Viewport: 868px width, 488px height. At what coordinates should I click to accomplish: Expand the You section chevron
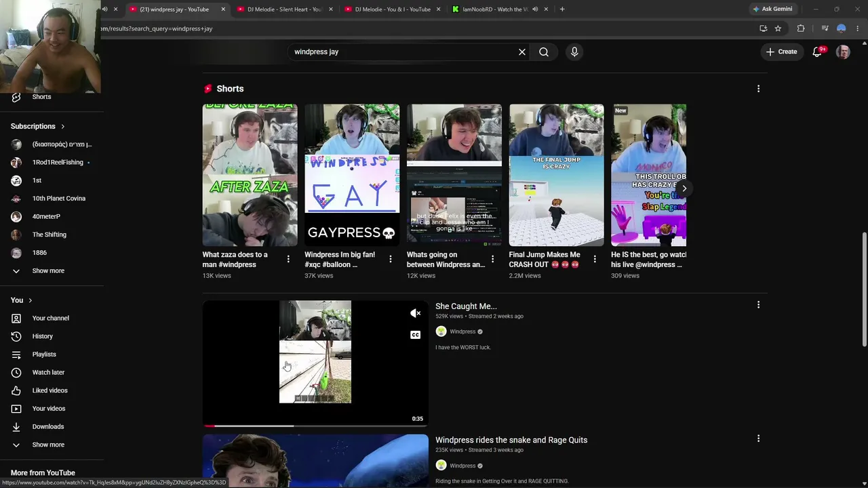(30, 300)
